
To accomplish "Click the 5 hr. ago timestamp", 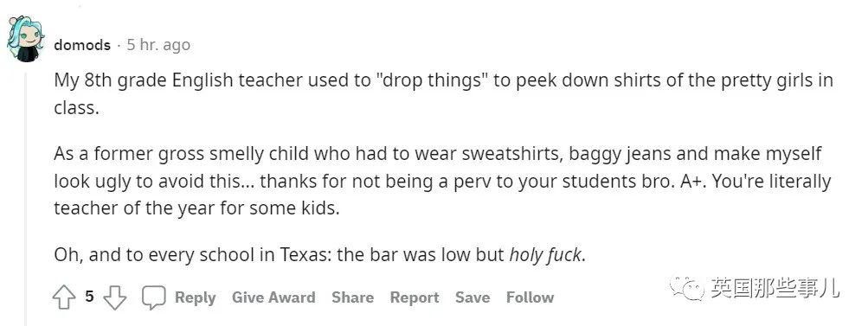I will (x=158, y=45).
